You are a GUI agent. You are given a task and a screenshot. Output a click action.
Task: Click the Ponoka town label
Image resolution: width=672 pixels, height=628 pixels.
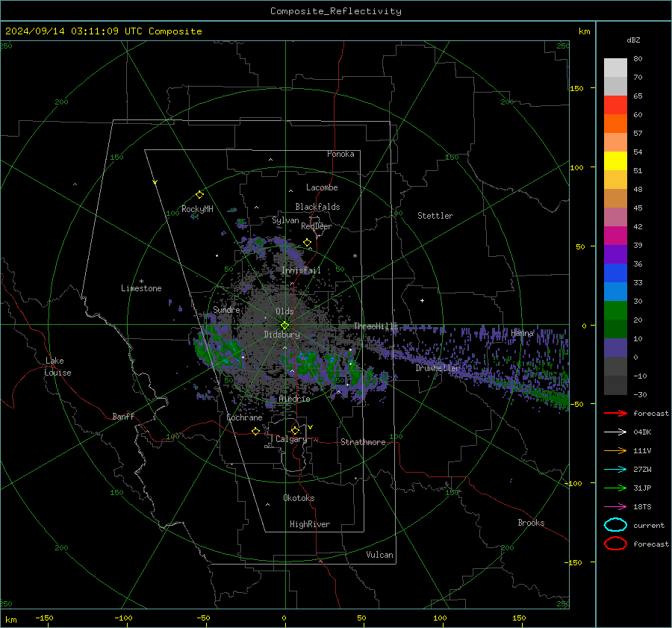coord(340,154)
